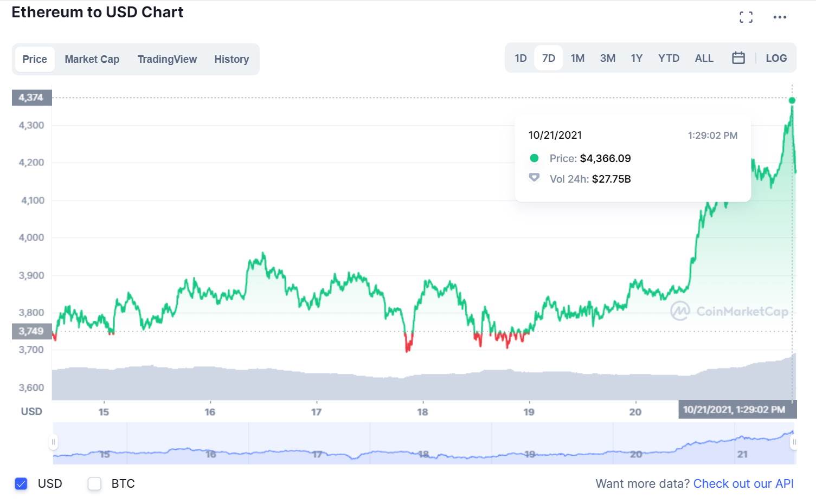This screenshot has width=816, height=504.
Task: Choose the 3M timeframe option
Action: 607,57
